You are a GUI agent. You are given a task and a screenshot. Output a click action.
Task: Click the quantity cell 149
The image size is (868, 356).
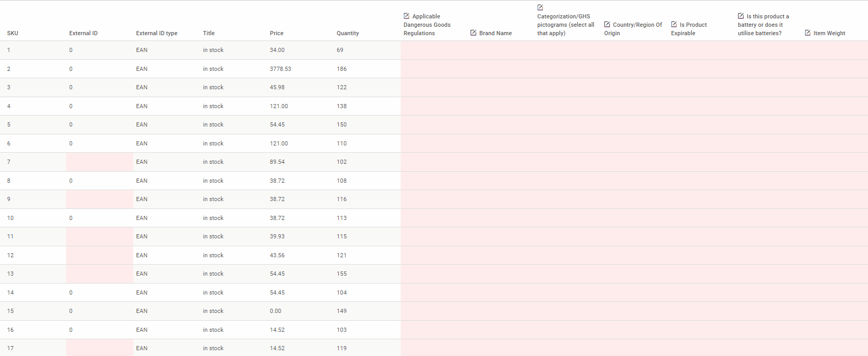click(x=342, y=311)
